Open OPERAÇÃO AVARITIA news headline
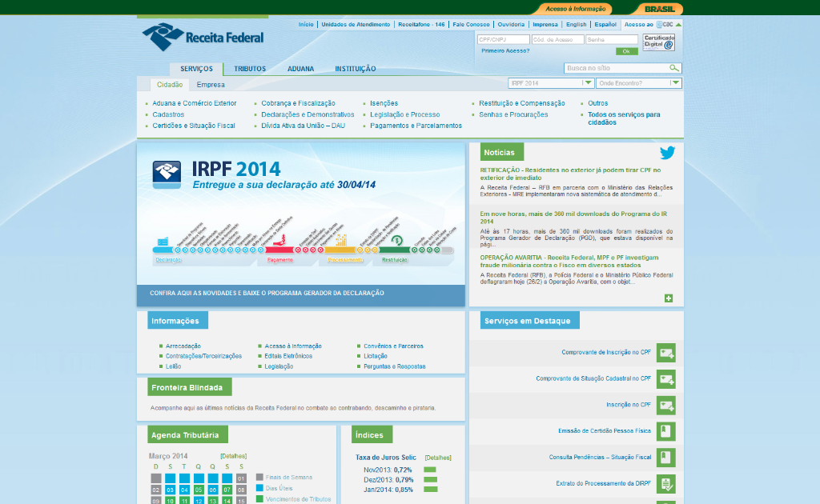Viewport: 820px width, 504px height. pos(569,261)
